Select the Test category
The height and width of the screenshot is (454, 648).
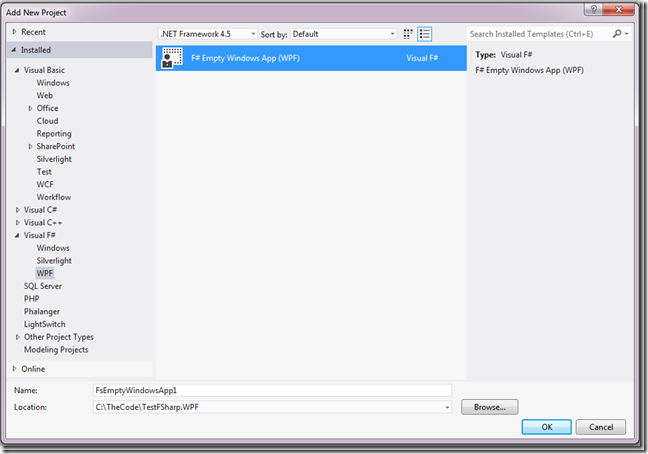coord(44,172)
